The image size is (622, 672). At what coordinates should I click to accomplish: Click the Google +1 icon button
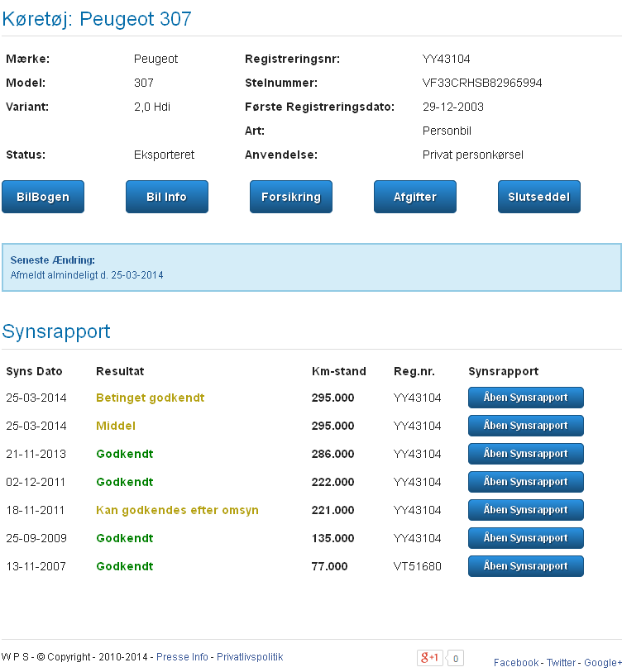(429, 657)
